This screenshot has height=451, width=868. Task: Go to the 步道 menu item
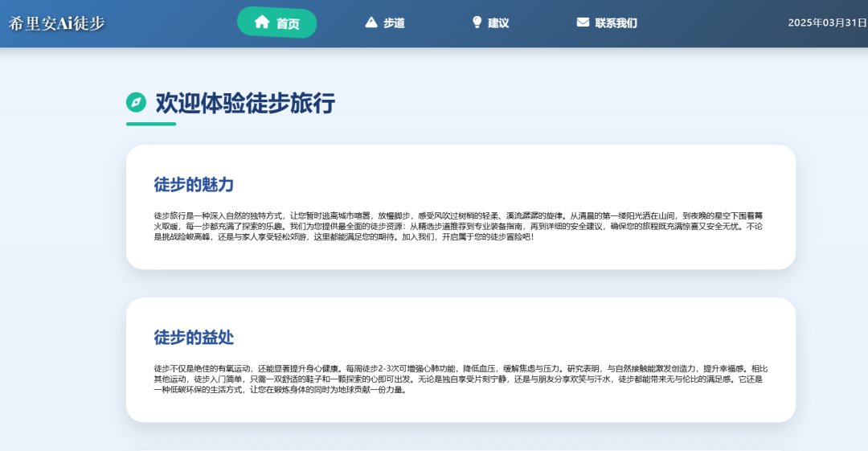(x=385, y=23)
